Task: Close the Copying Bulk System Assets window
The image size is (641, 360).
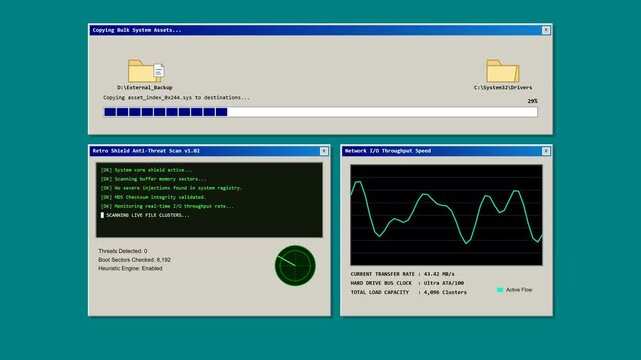Action: coord(546,30)
